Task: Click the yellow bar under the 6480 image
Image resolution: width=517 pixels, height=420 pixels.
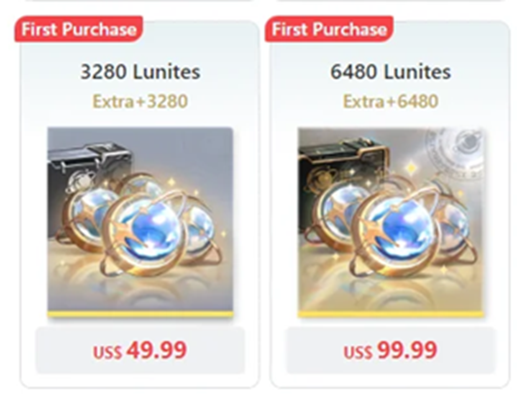Action: (x=391, y=314)
